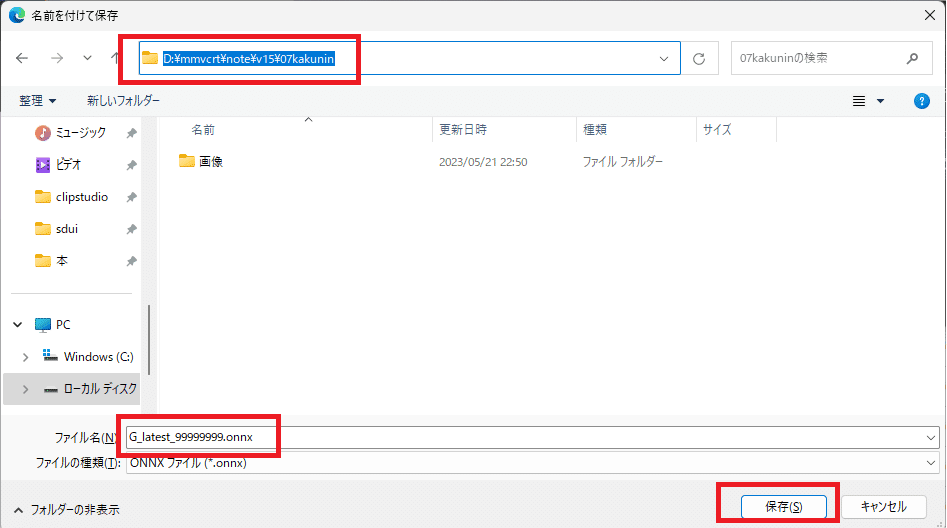Collapse the PC tree node

point(18,325)
